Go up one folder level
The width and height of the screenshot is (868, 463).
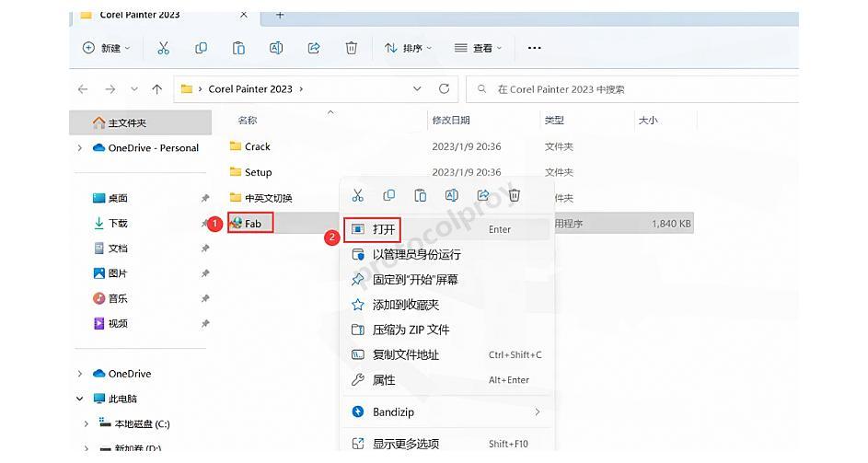coord(157,89)
